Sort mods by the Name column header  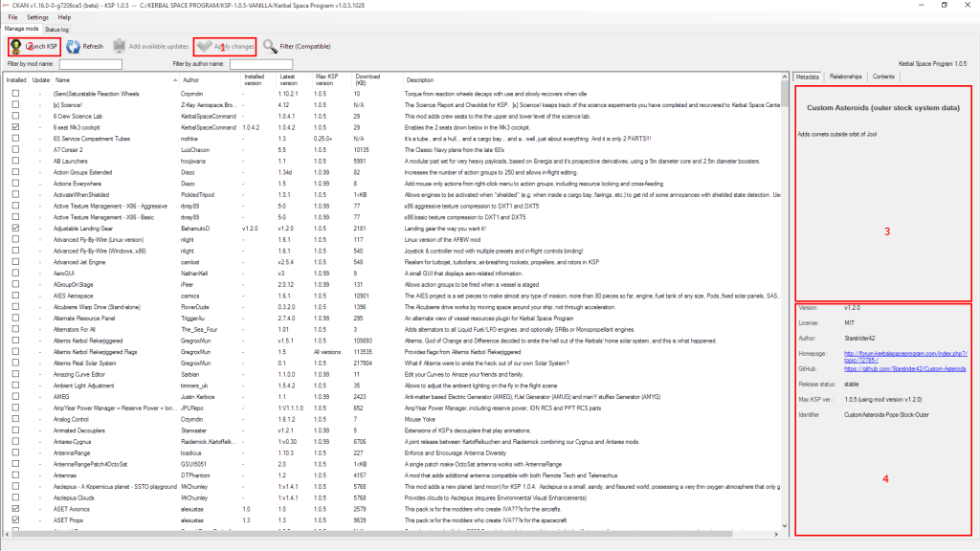pos(116,80)
